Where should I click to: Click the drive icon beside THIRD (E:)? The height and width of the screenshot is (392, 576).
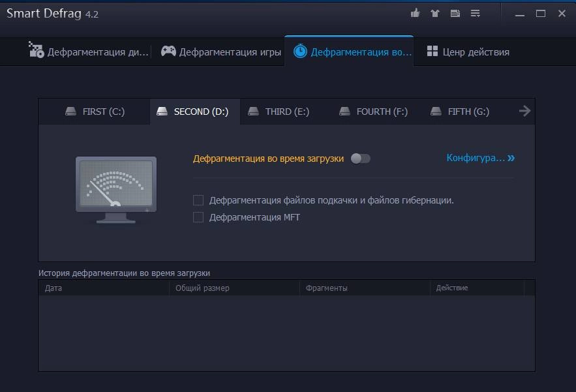(253, 111)
